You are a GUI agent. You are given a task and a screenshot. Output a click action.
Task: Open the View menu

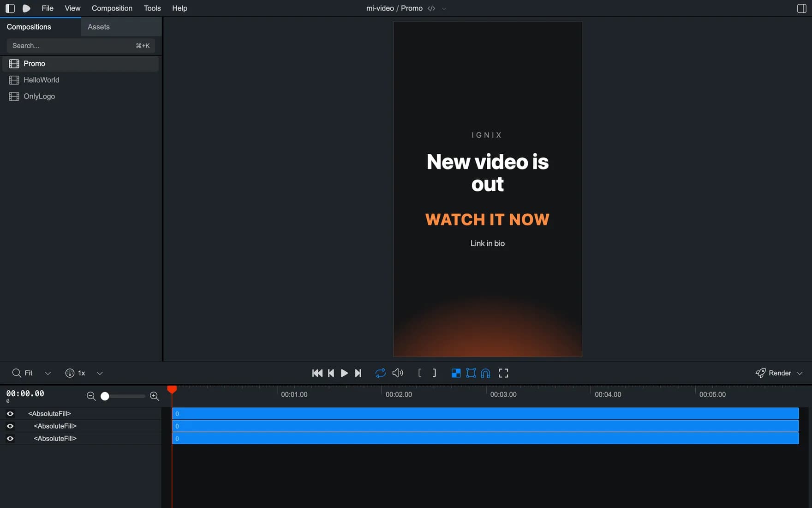pyautogui.click(x=72, y=8)
